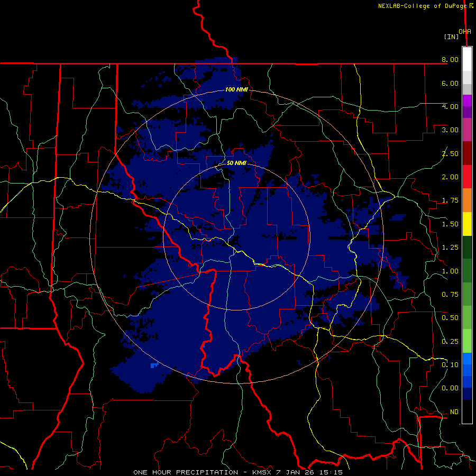Click the 2.50 legend value
The image size is (476, 476).
(450, 153)
